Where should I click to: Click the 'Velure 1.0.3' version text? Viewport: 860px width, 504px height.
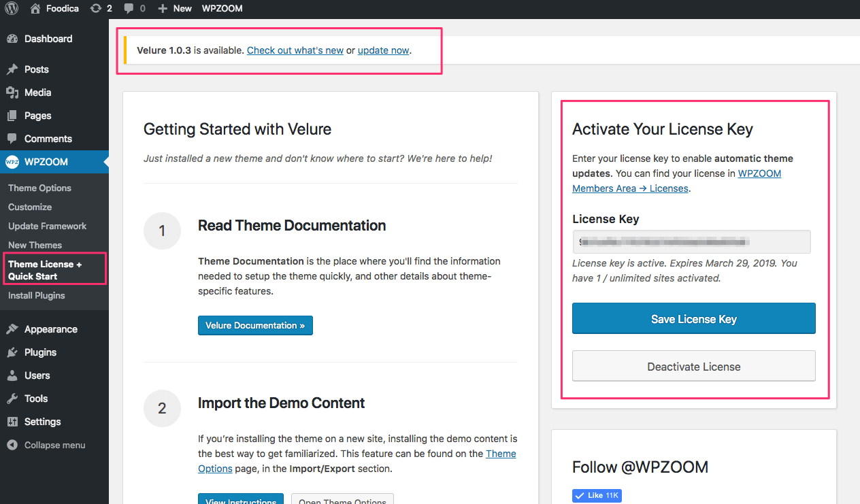[x=164, y=50]
